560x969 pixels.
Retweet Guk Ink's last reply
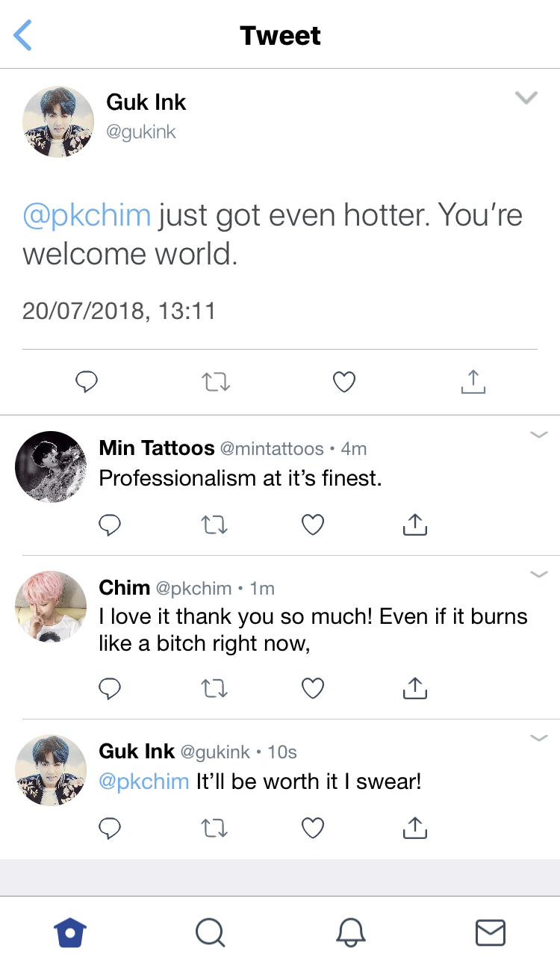click(x=215, y=828)
